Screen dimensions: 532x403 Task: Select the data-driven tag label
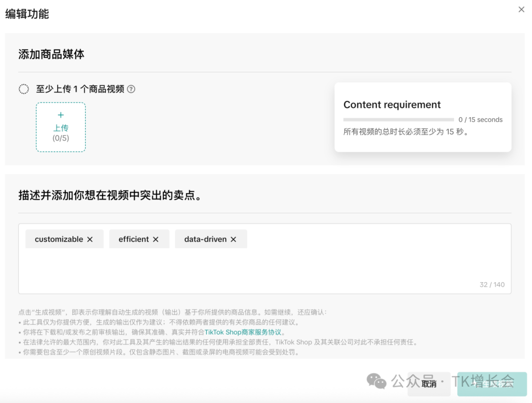(205, 239)
